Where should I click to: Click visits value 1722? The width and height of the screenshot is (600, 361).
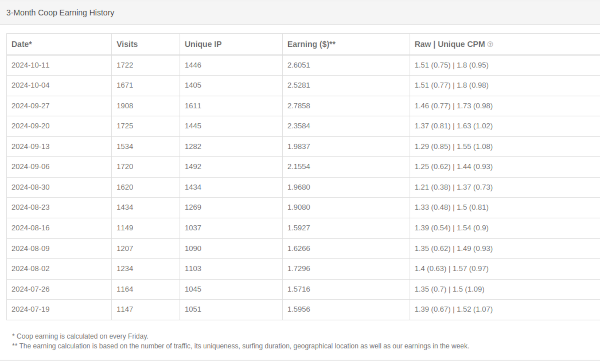tap(125, 65)
